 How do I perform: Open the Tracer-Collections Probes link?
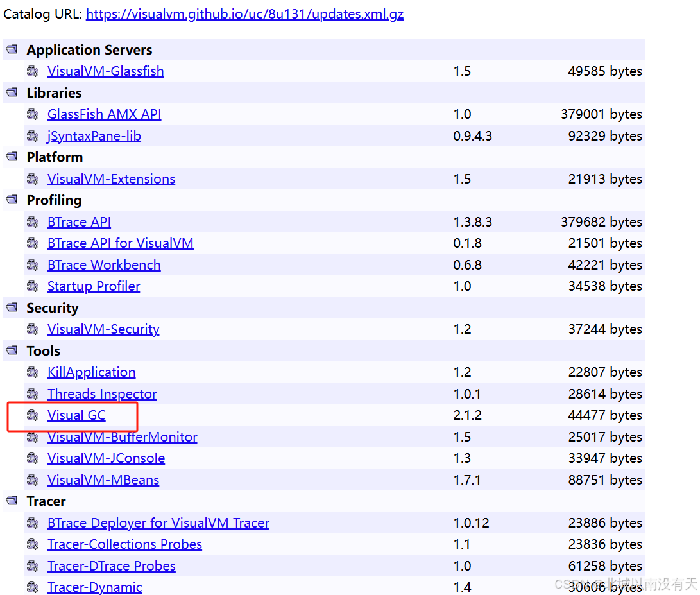(x=124, y=544)
